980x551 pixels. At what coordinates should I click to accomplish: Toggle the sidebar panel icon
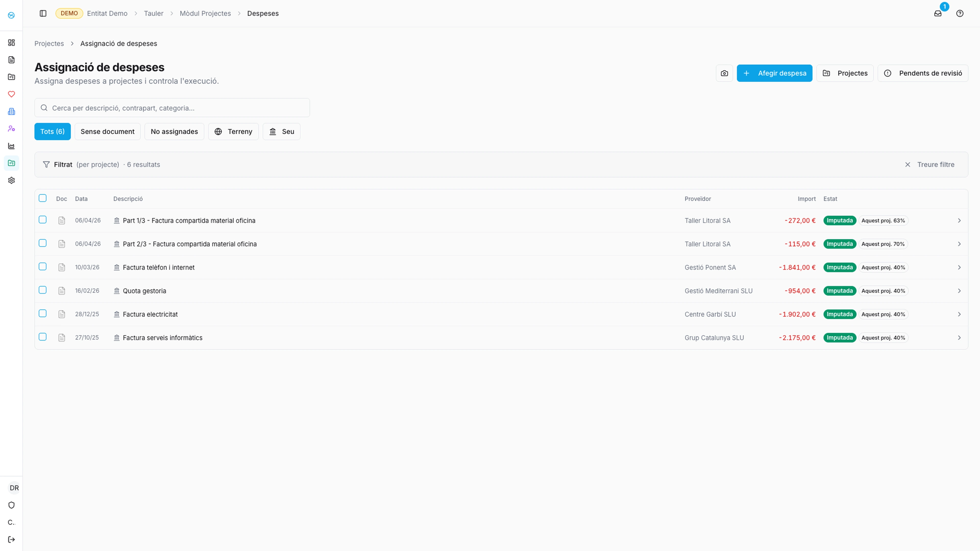pyautogui.click(x=43, y=13)
